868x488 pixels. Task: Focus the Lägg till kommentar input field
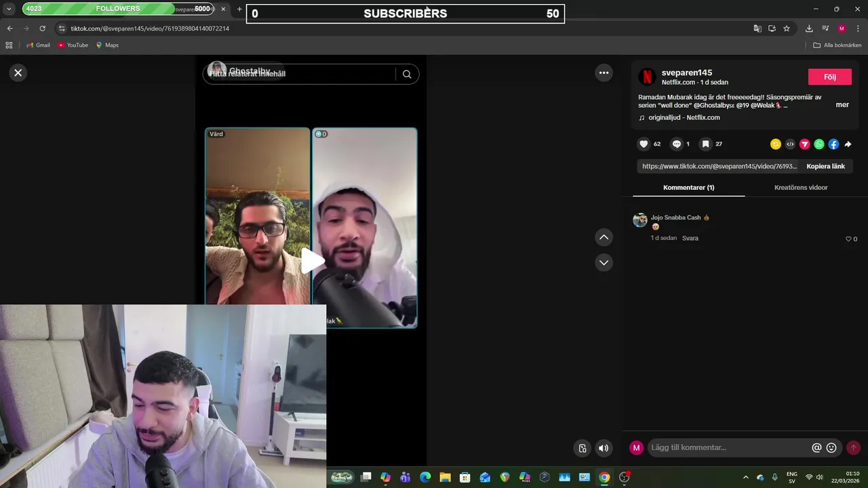click(x=729, y=447)
